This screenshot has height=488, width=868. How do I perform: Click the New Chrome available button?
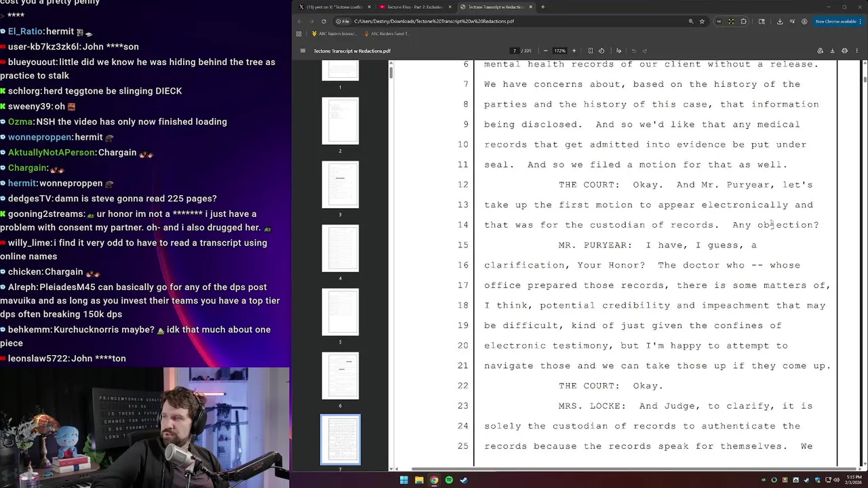pos(835,21)
